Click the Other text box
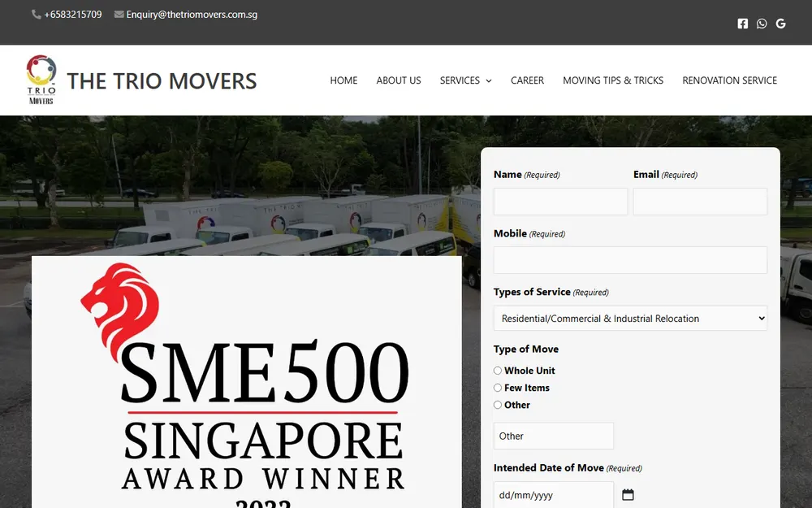The image size is (812, 508). pyautogui.click(x=554, y=436)
